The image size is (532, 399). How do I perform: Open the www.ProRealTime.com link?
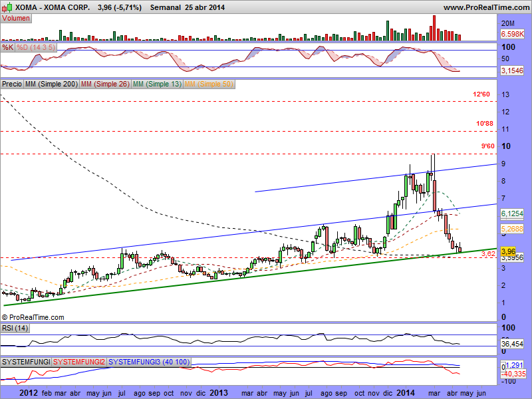[486, 7]
